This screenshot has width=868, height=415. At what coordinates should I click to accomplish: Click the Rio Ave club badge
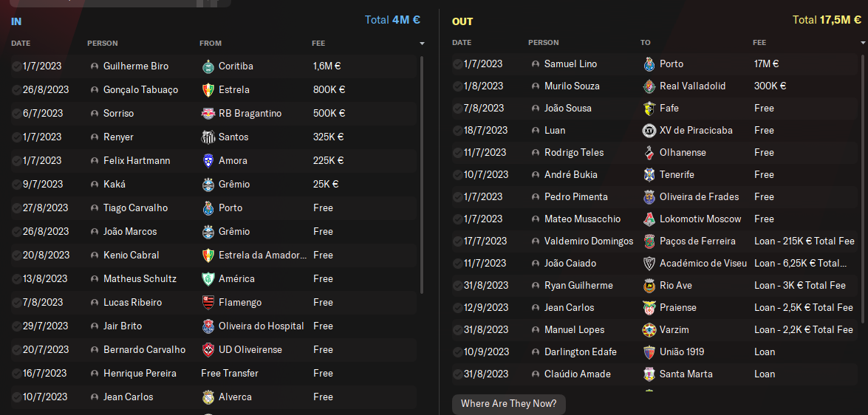tap(649, 286)
